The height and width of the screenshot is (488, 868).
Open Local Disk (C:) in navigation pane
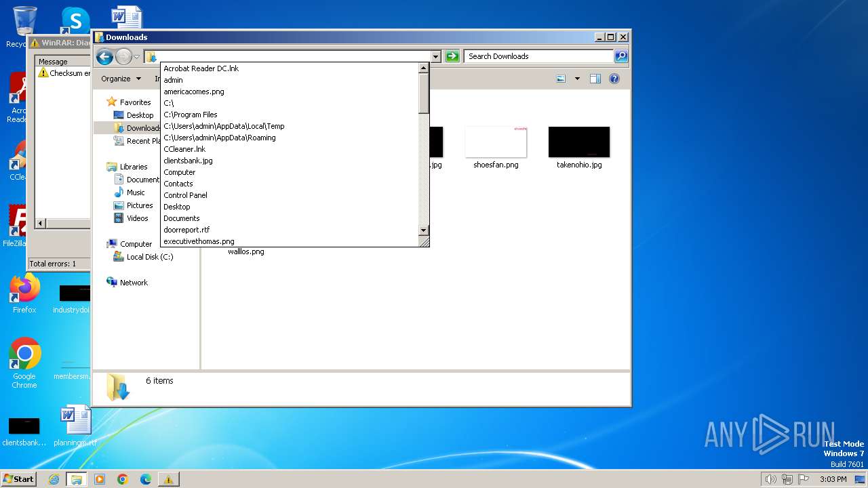click(x=150, y=257)
